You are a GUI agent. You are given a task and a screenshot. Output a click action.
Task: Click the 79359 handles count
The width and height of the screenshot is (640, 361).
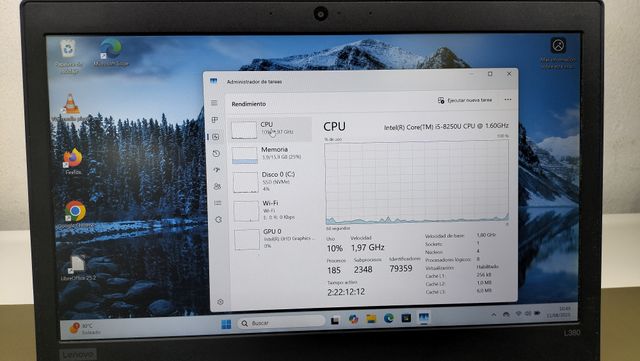click(401, 268)
